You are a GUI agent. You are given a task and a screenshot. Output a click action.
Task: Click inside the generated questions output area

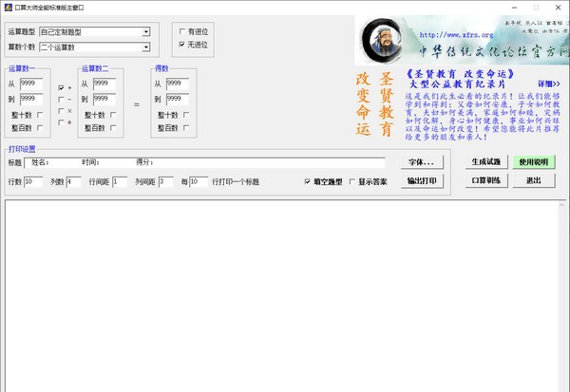tap(281, 296)
